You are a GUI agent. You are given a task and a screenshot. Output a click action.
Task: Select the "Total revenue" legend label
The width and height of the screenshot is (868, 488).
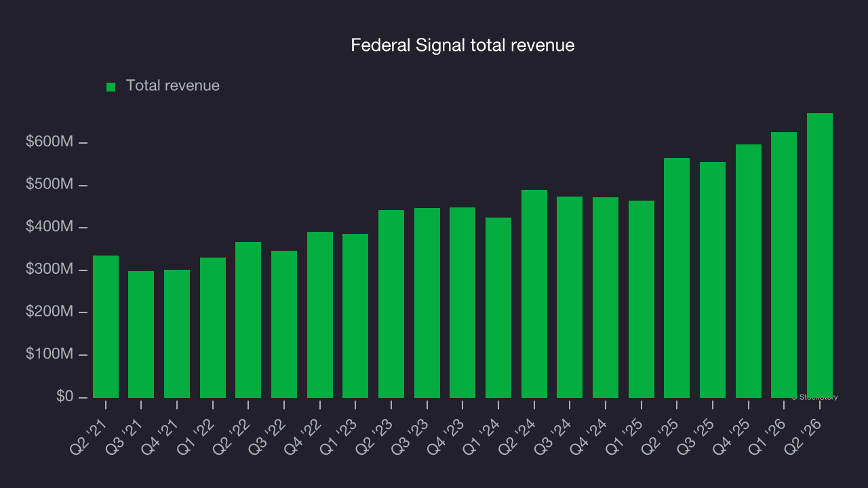[x=173, y=85]
